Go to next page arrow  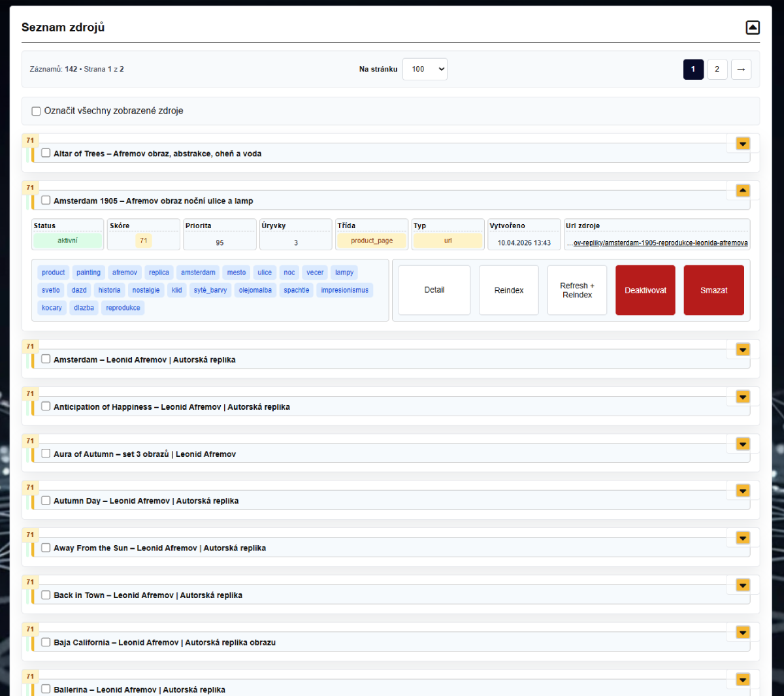coord(741,69)
